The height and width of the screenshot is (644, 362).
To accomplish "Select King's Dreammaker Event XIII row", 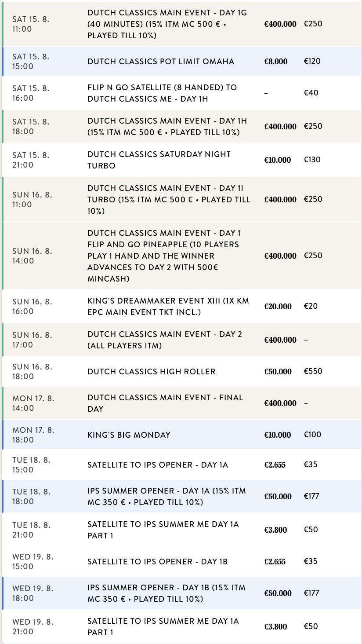I will (181, 306).
